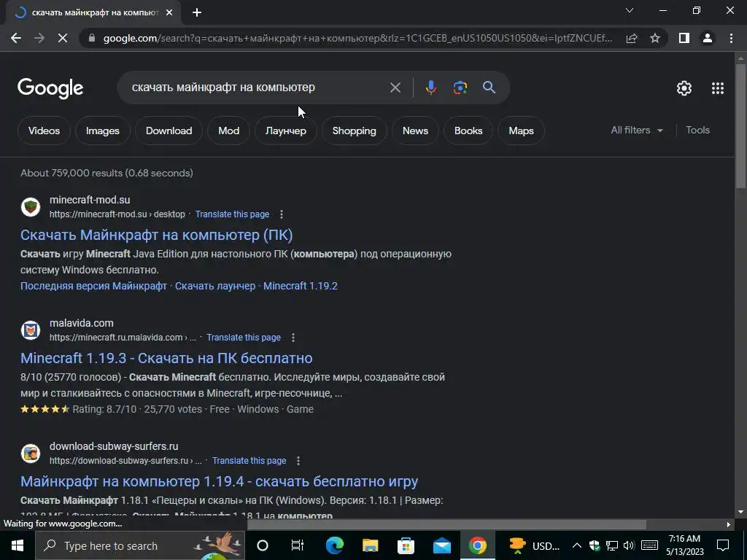Switch to the Shopping results

(354, 131)
